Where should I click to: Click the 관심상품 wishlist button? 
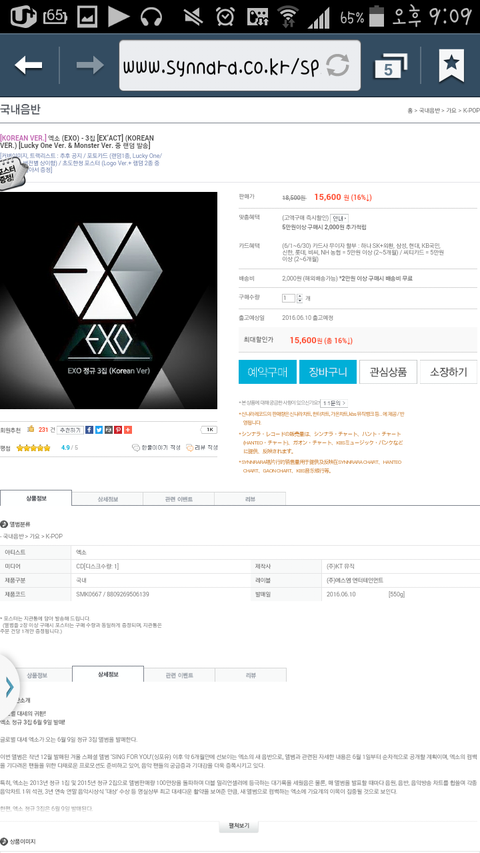[388, 372]
